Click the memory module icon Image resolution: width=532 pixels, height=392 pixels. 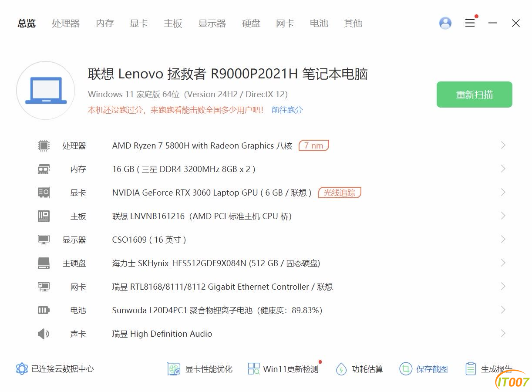[44, 169]
